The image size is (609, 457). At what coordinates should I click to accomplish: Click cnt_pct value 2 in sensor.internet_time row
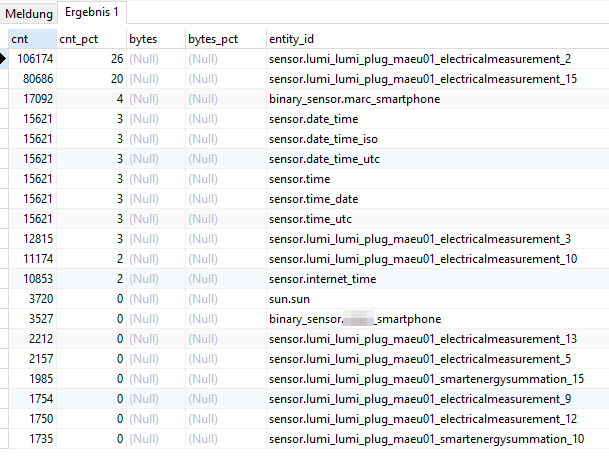(x=91, y=279)
